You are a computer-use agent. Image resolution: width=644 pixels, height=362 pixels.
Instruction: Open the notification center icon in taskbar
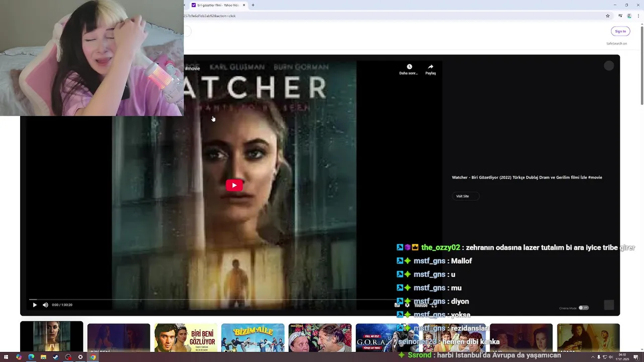[x=636, y=357]
